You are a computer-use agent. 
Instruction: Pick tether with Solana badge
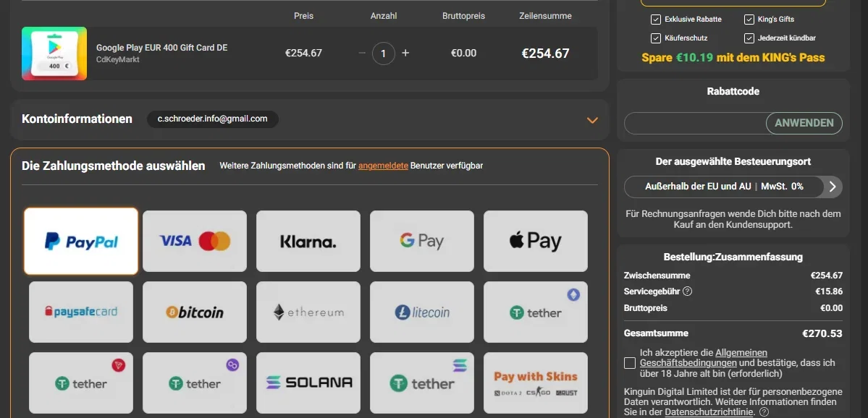(x=422, y=383)
